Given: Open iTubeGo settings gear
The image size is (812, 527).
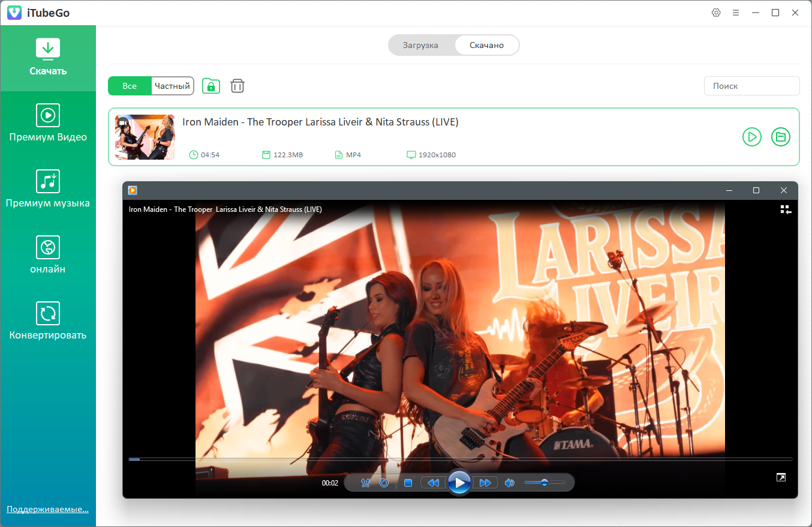Looking at the screenshot, I should click(x=716, y=13).
